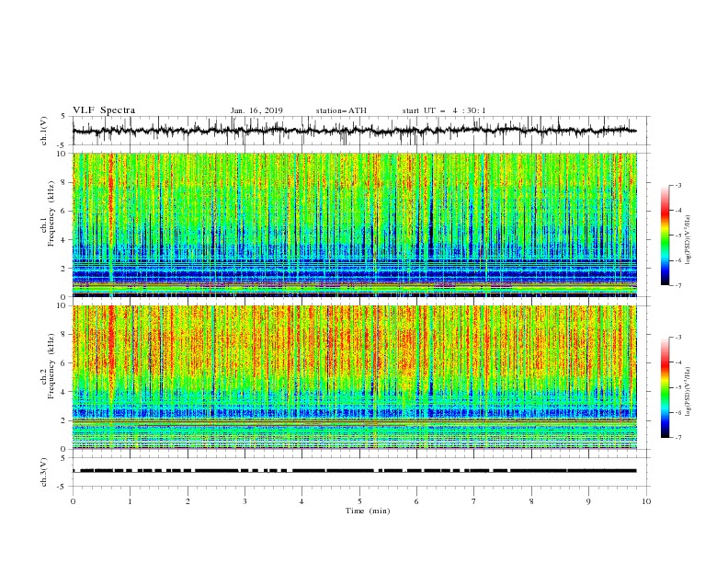This screenshot has width=728, height=563.
Task: Click the lower colorbar 'log(PSD)(V²/Hz)' label
Action: click(688, 392)
